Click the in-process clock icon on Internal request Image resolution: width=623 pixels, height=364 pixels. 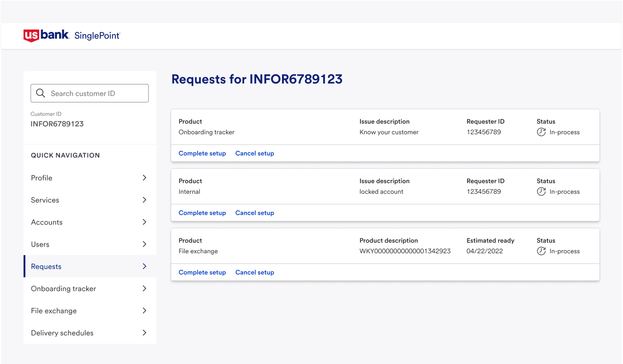point(541,191)
